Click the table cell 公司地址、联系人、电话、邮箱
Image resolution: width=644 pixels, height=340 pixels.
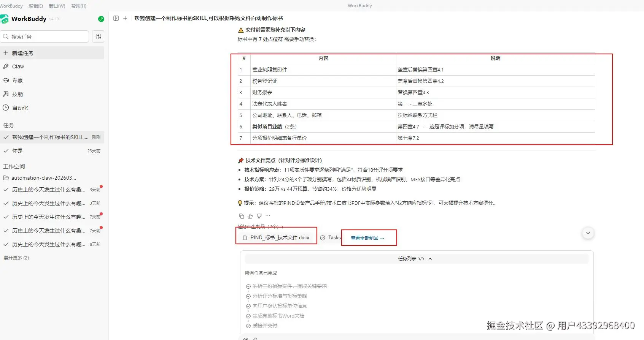[323, 115]
